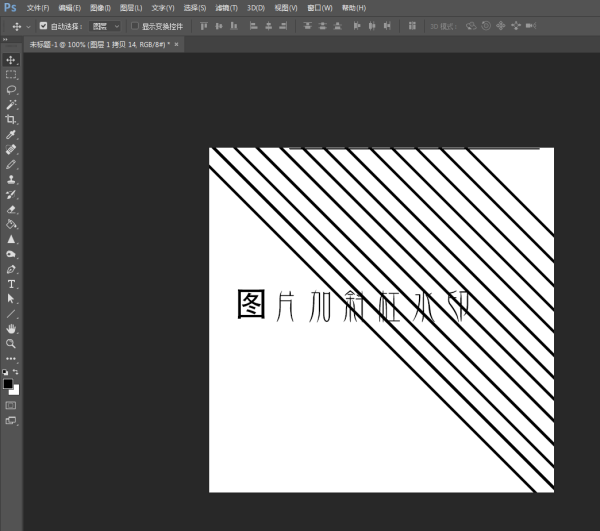Viewport: 600px width, 531px height.
Task: Open the 图层(L) menu
Action: [131, 8]
